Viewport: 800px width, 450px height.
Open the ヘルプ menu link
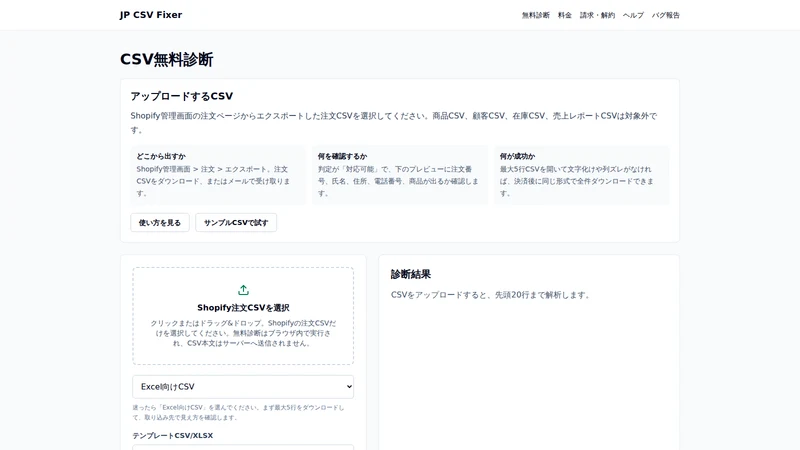[x=633, y=15]
